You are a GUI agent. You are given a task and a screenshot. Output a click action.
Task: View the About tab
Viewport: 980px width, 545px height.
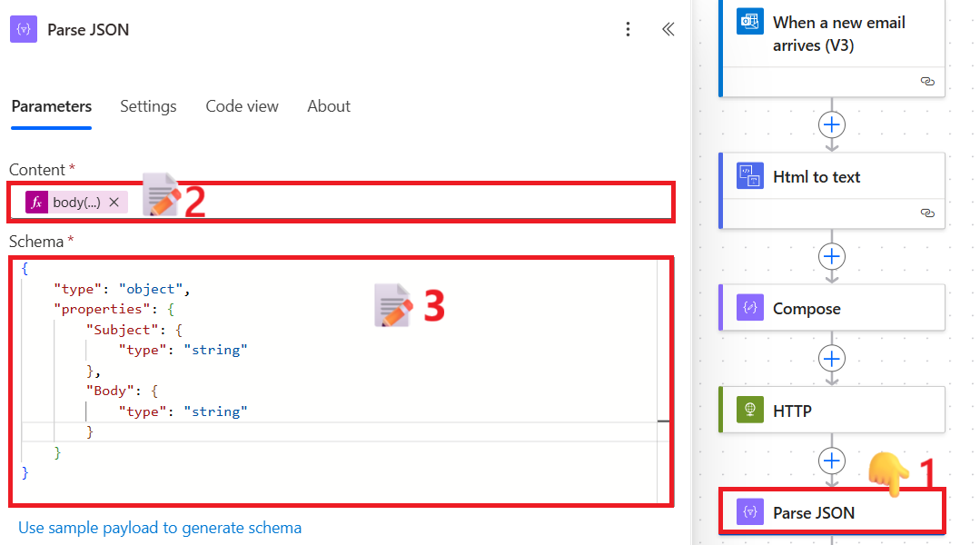click(x=328, y=106)
